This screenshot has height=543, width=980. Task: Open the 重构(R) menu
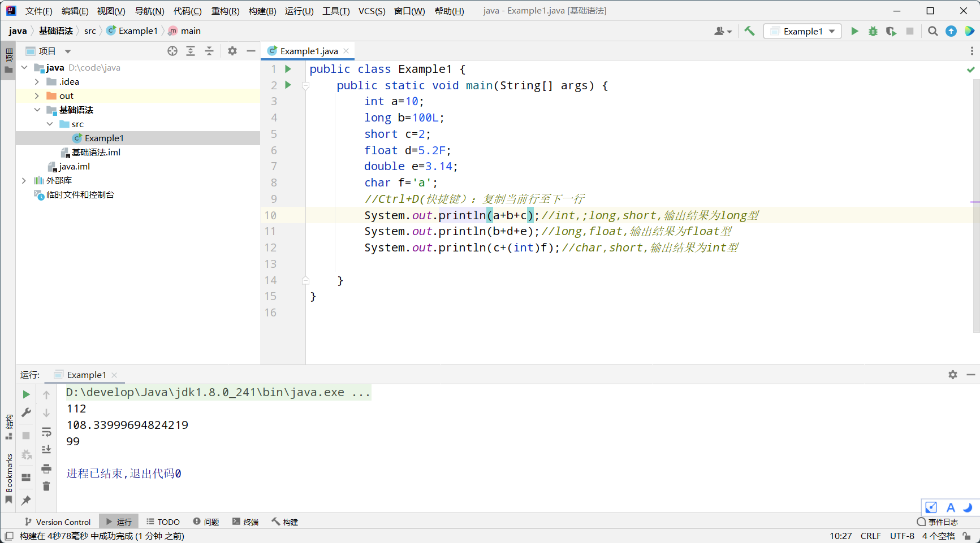pyautogui.click(x=225, y=11)
